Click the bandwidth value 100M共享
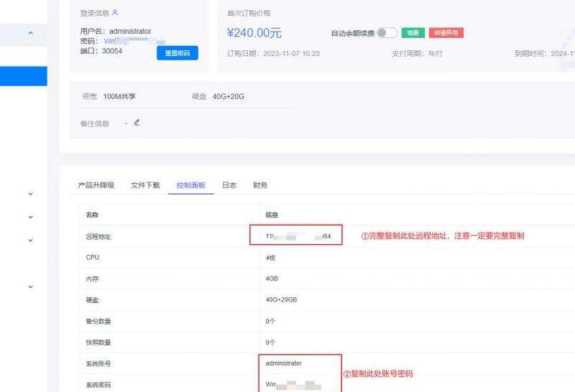The width and height of the screenshot is (575, 392). pyautogui.click(x=119, y=96)
